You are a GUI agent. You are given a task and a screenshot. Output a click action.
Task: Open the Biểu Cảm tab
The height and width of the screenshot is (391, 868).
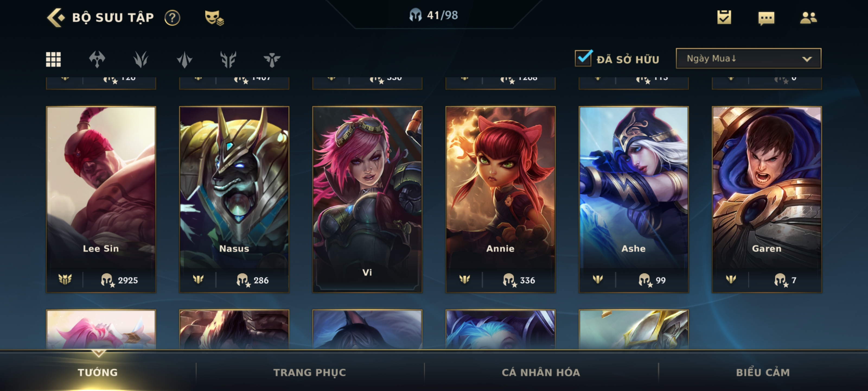click(x=762, y=372)
